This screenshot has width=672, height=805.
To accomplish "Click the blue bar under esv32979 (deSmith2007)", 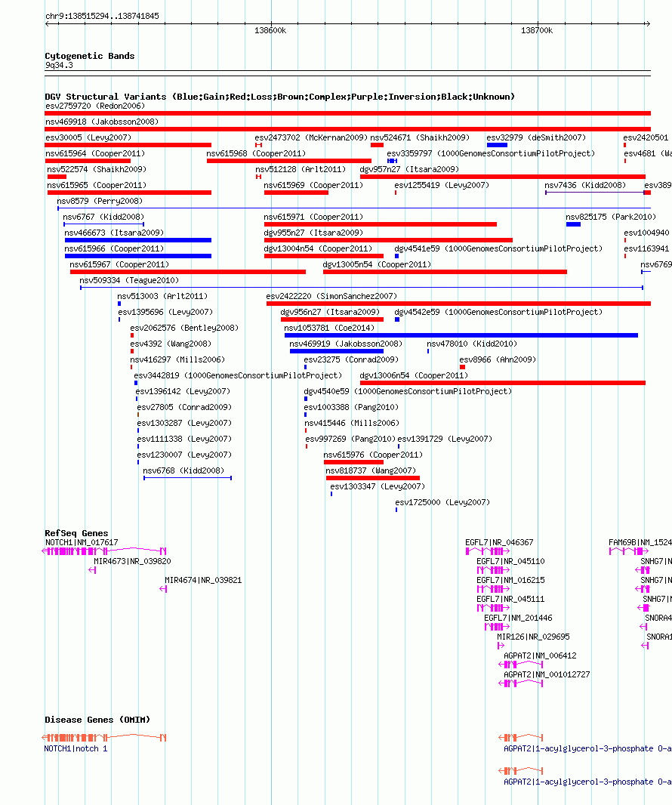I will pyautogui.click(x=497, y=145).
